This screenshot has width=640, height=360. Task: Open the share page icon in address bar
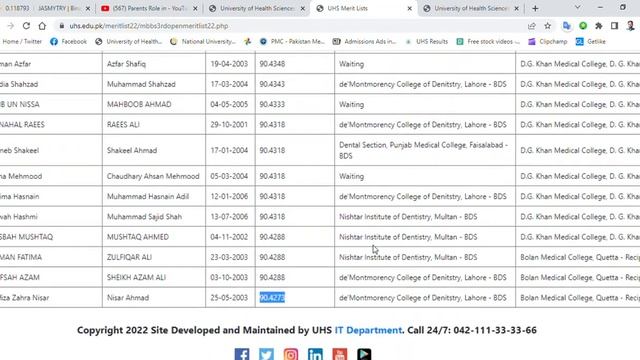coord(531,26)
